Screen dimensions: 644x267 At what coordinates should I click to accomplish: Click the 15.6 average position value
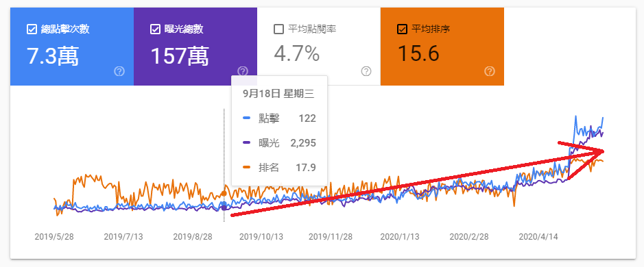[418, 53]
